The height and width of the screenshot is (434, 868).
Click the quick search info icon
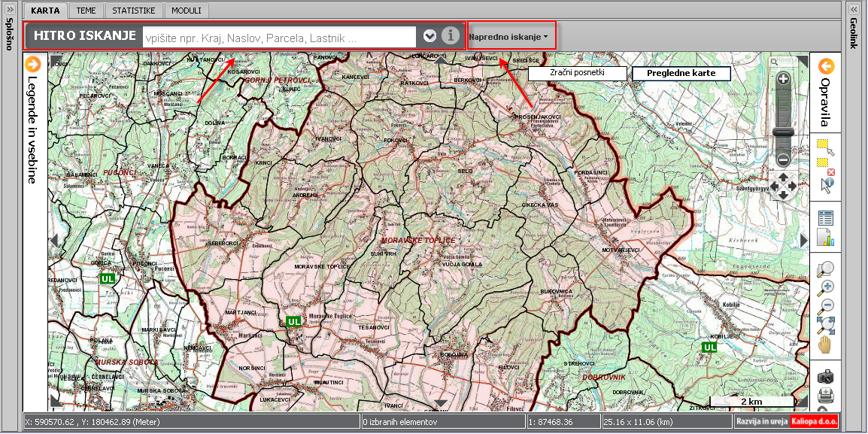(x=451, y=35)
